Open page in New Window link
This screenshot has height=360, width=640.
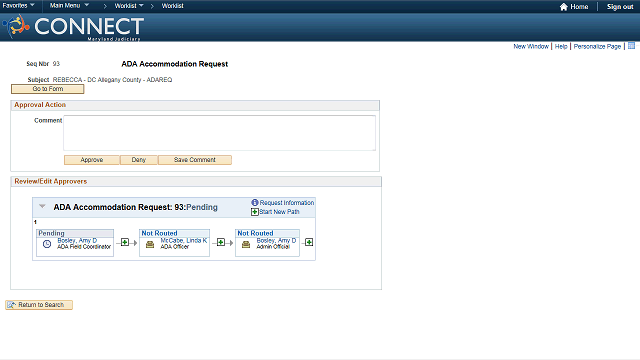pos(531,47)
